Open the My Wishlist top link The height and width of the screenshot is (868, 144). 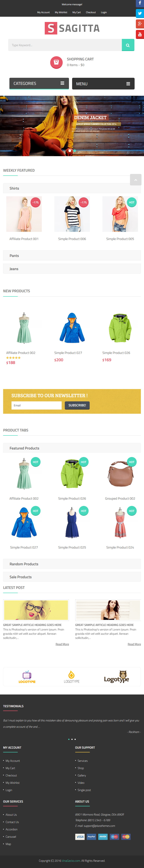(61, 12)
